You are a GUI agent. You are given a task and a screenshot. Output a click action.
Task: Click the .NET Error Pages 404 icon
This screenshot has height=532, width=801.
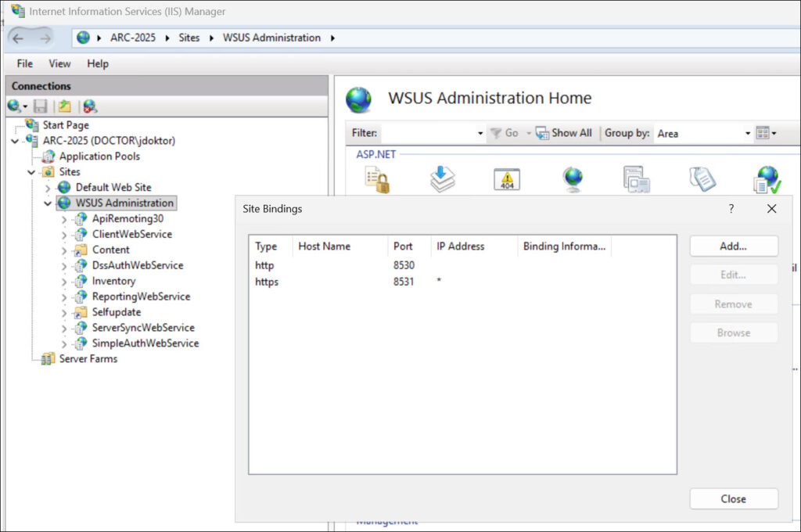pos(507,179)
